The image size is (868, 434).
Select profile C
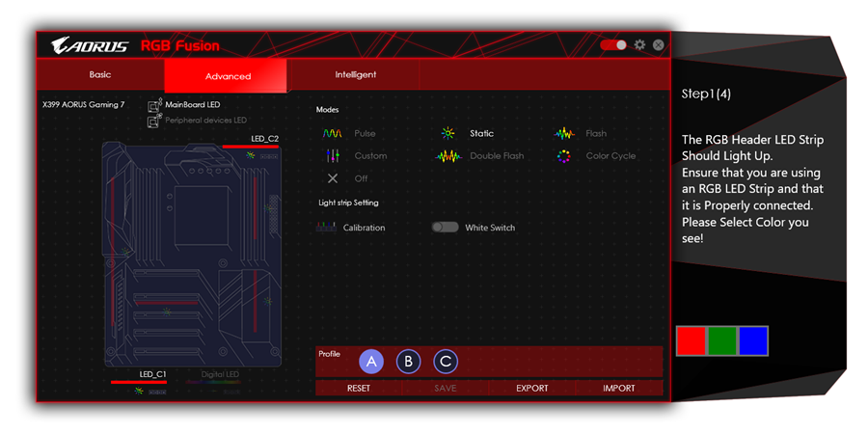[x=445, y=362]
